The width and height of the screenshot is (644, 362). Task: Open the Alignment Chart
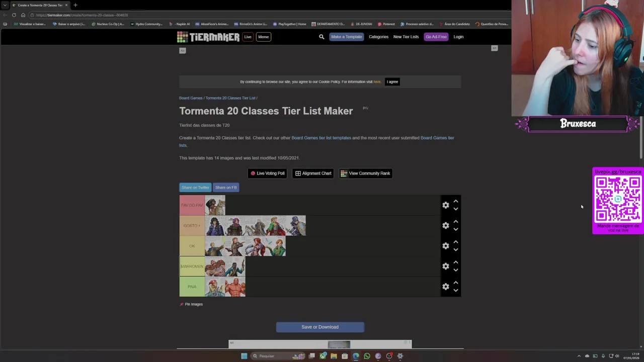click(x=313, y=173)
